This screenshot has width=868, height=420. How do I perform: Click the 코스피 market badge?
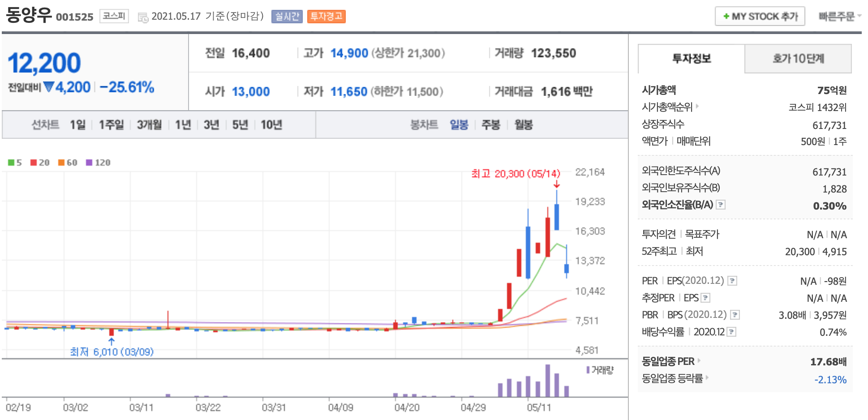click(x=114, y=16)
